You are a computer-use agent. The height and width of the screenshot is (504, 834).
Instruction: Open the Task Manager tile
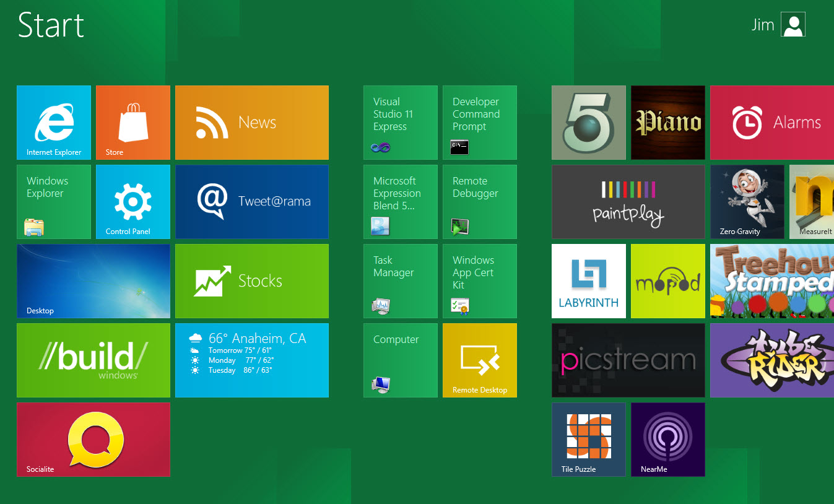[401, 281]
